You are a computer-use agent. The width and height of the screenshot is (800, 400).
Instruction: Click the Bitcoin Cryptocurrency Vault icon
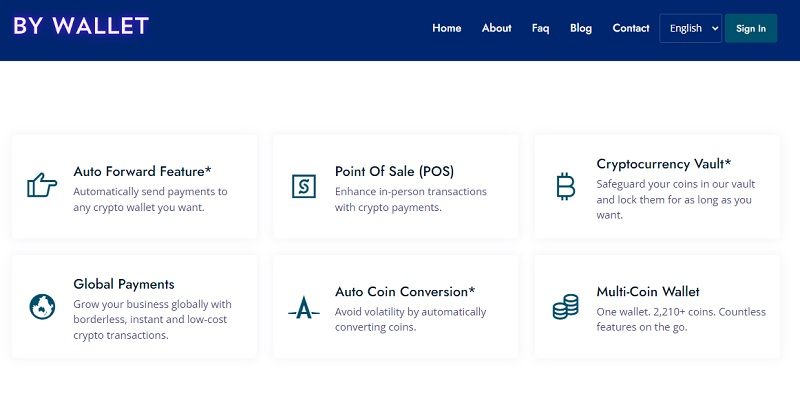[x=565, y=187]
